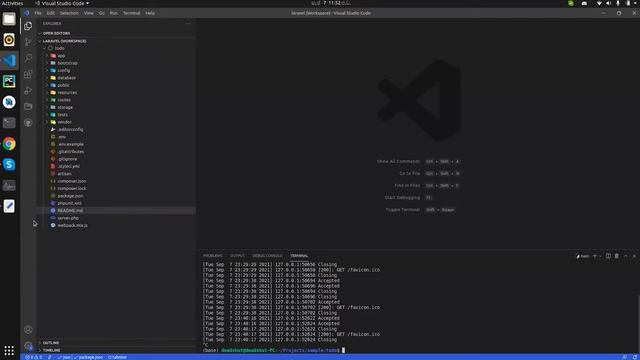
Task: Click the Explorer more actions ellipsis
Action: tap(188, 24)
